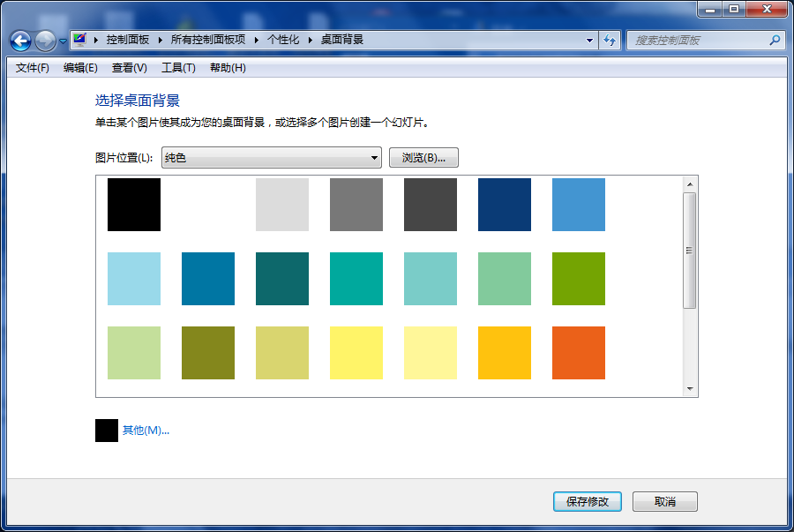Expand the arrow before 控制面板 breadcrumb
This screenshot has height=532, width=794.
click(x=95, y=40)
